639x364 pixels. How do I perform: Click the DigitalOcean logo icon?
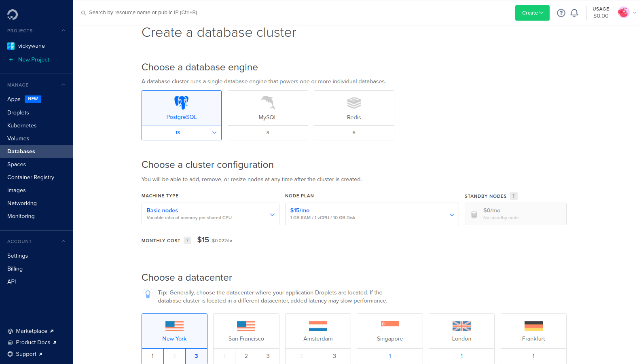(x=13, y=15)
